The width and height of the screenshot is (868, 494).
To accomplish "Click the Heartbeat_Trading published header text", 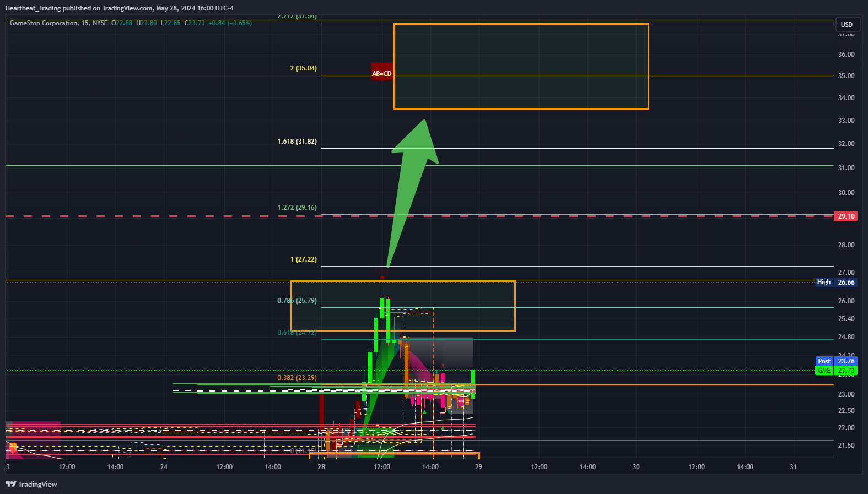I will (119, 8).
